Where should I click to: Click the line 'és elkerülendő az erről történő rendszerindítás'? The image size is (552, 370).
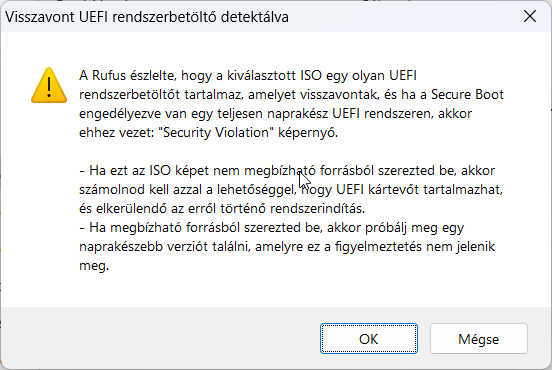222,209
